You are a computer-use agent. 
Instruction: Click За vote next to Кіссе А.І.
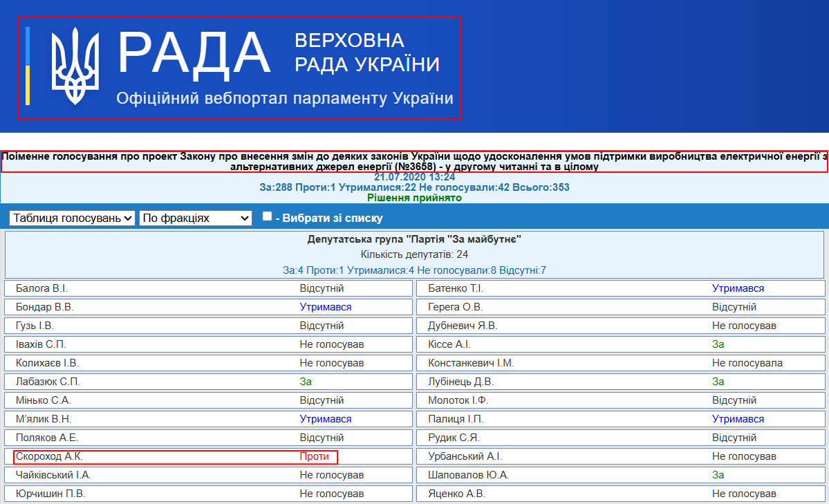(x=718, y=344)
